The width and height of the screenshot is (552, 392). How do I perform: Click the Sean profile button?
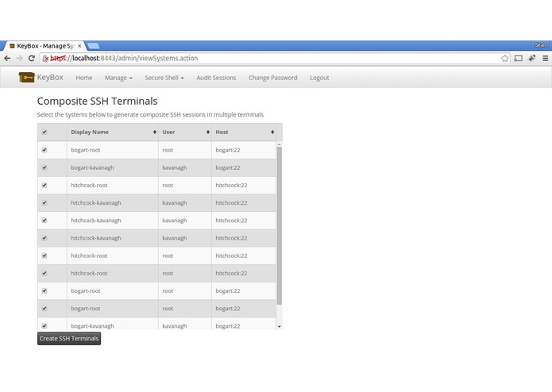point(540,45)
